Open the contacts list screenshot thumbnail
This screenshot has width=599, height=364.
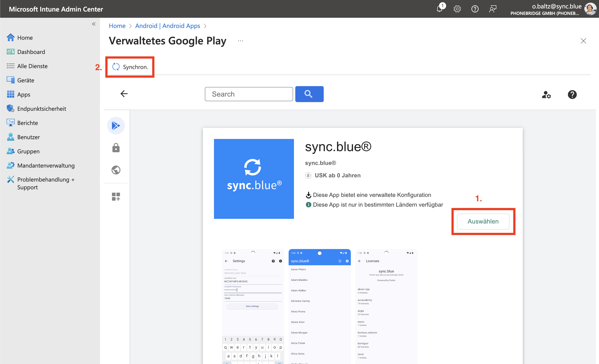coord(319,307)
